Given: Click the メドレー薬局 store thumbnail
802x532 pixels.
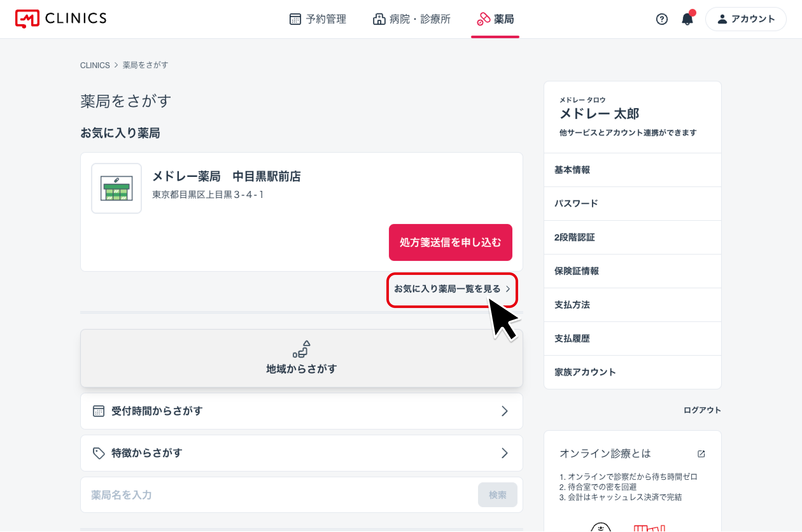Looking at the screenshot, I should pos(116,188).
